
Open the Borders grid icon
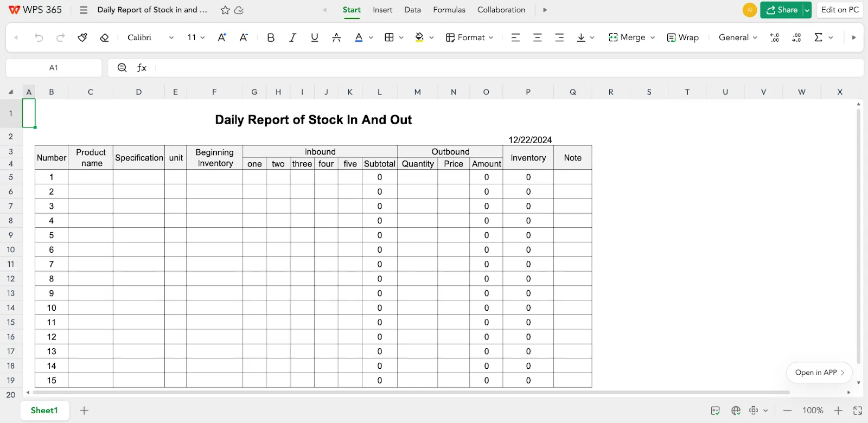[389, 37]
